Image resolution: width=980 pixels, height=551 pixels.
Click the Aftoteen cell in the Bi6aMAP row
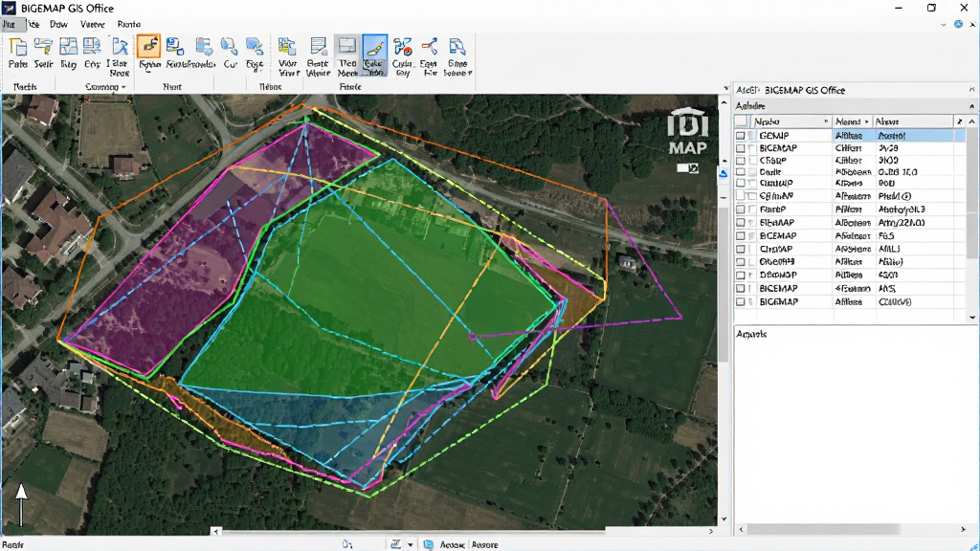853,222
